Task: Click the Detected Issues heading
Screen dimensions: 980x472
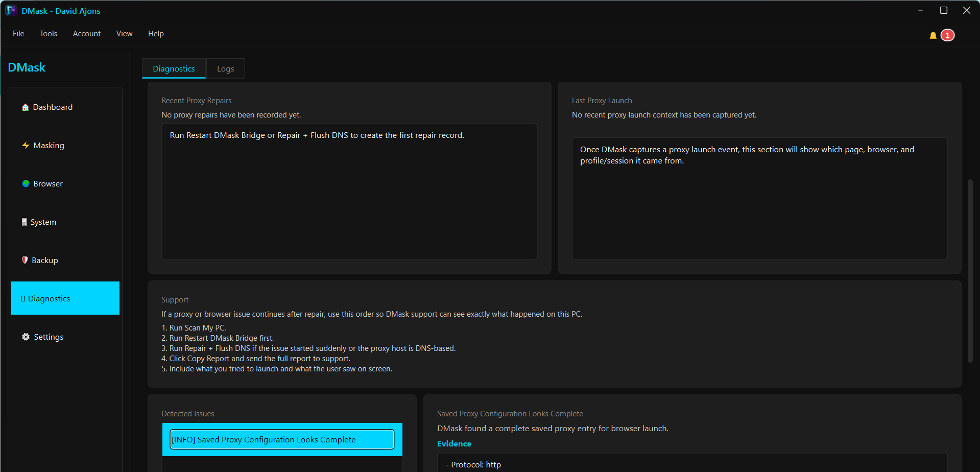Action: pos(188,414)
